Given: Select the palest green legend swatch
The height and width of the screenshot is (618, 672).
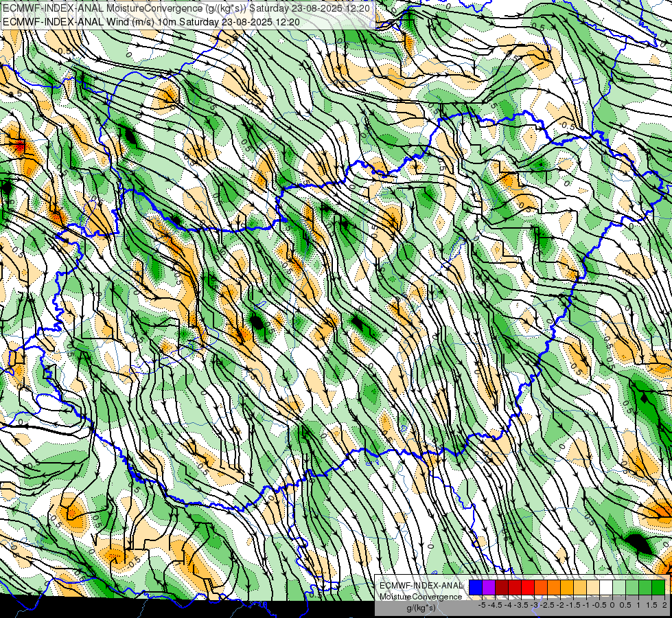Looking at the screenshot, I should (x=619, y=588).
